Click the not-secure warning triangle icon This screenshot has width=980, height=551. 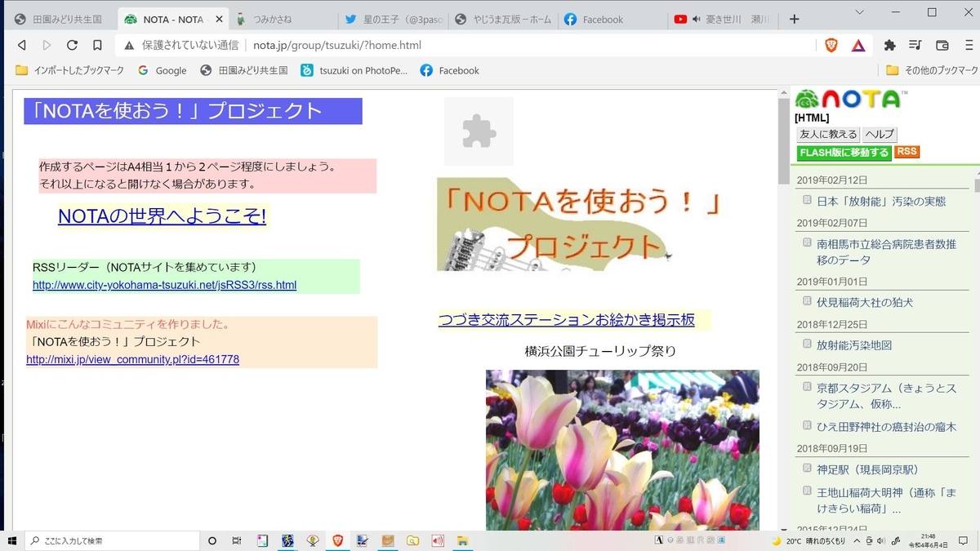[x=129, y=46]
